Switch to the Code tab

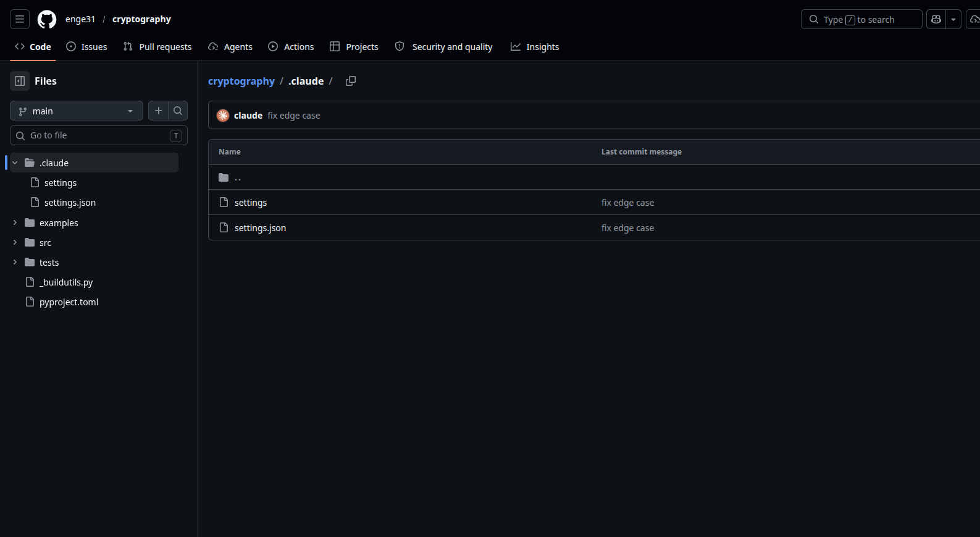[33, 47]
